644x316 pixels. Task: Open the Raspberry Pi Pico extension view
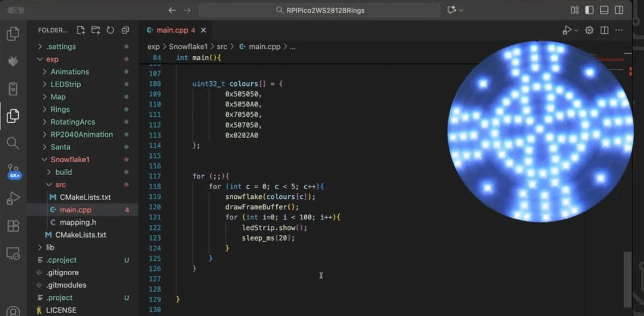(x=13, y=61)
